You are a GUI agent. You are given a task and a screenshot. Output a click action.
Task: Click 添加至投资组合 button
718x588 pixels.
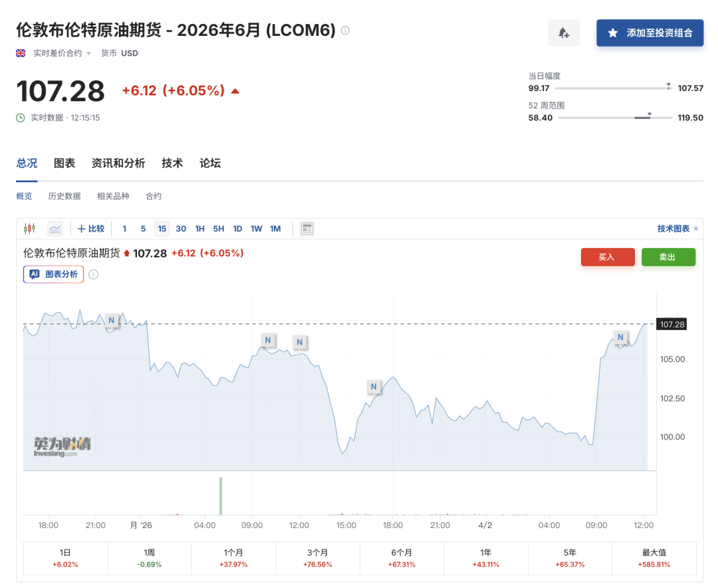pyautogui.click(x=650, y=33)
